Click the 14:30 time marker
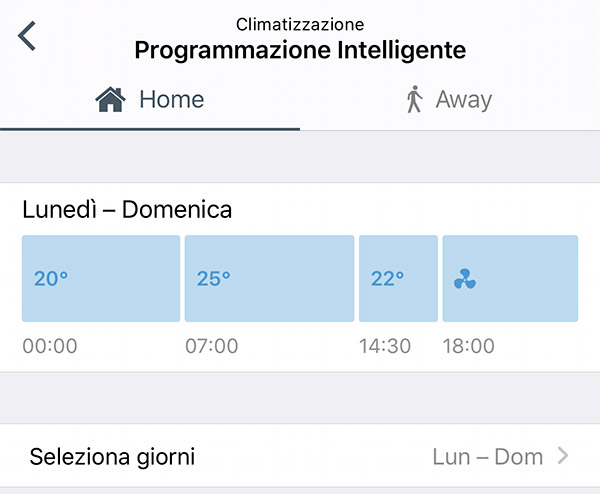Viewport: 600px width, 494px height. pyautogui.click(x=385, y=346)
